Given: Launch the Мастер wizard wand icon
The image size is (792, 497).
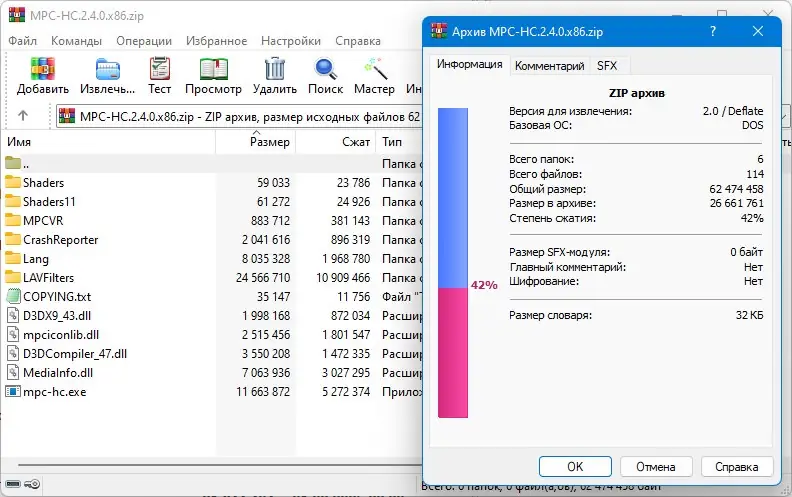Looking at the screenshot, I should 375,69.
